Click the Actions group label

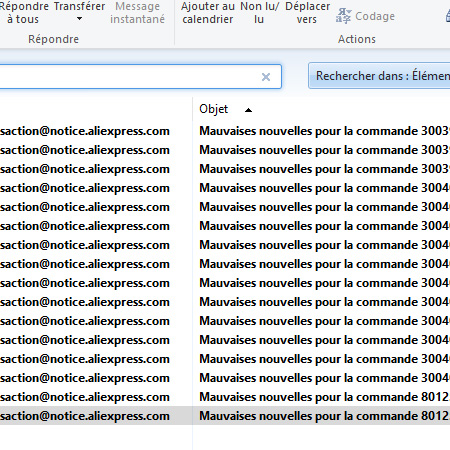pyautogui.click(x=357, y=39)
